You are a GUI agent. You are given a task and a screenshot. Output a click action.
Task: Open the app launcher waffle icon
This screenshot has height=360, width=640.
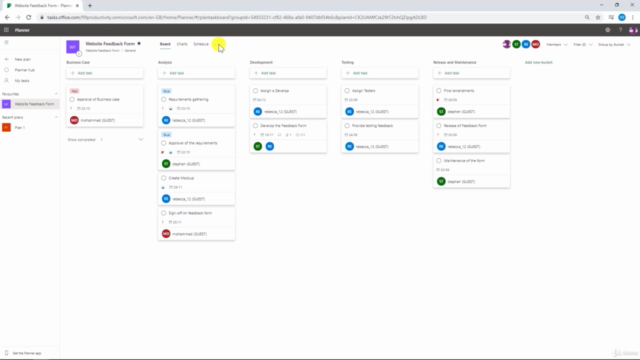pos(6,30)
